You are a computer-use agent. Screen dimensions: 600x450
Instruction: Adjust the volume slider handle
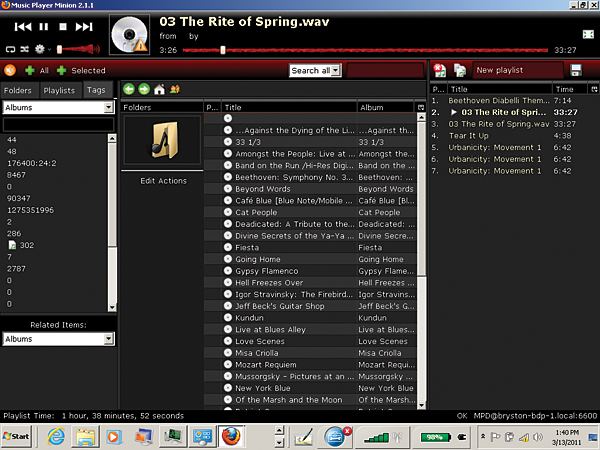click(x=59, y=49)
